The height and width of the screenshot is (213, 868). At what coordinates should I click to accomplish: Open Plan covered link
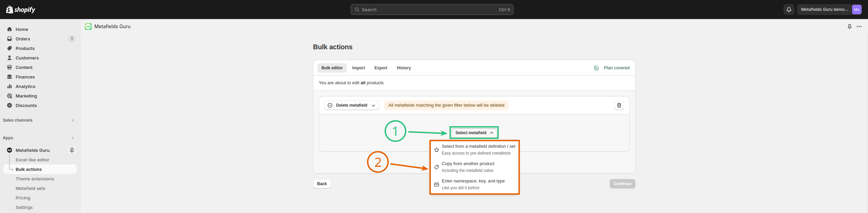[x=616, y=68]
